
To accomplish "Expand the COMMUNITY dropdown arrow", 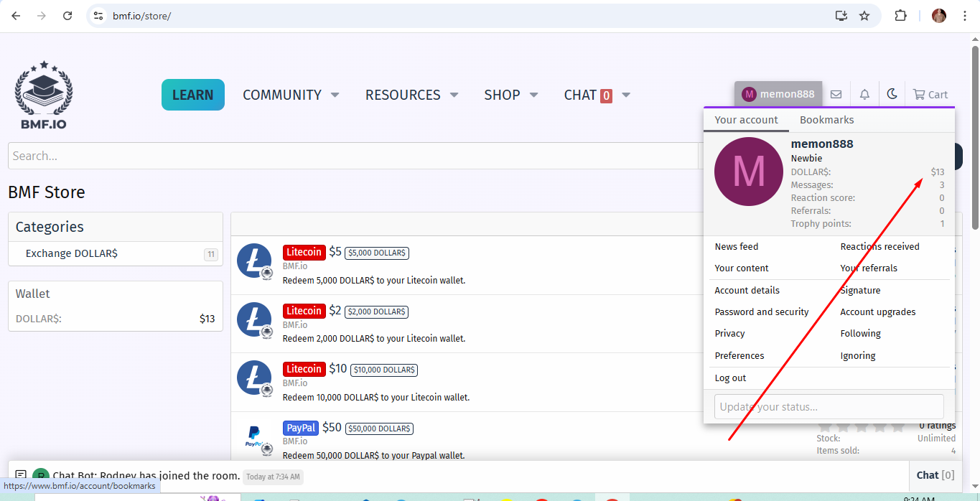I will [335, 95].
